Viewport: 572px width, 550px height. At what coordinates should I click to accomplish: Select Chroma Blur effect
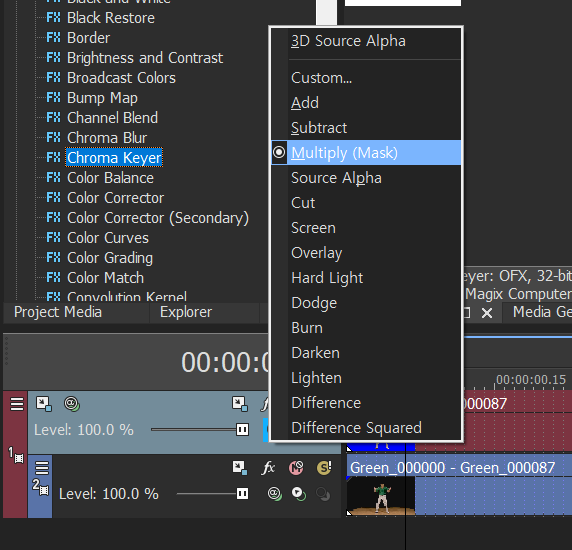[107, 138]
